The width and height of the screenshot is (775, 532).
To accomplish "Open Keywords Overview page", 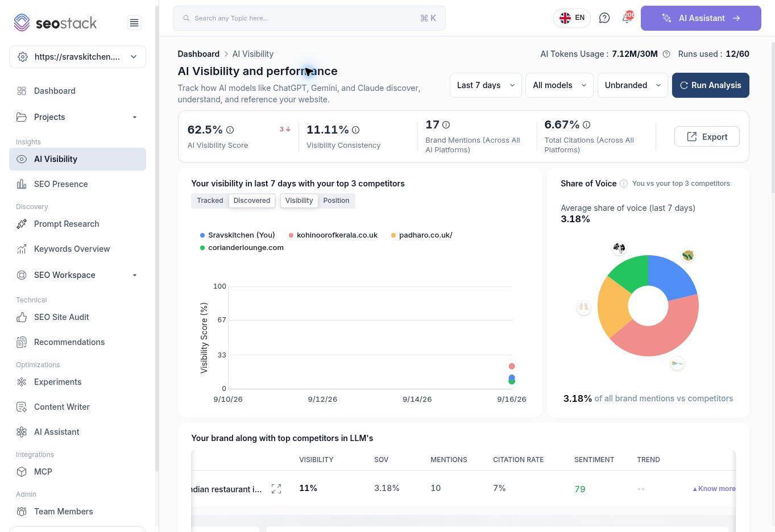I will (78, 249).
